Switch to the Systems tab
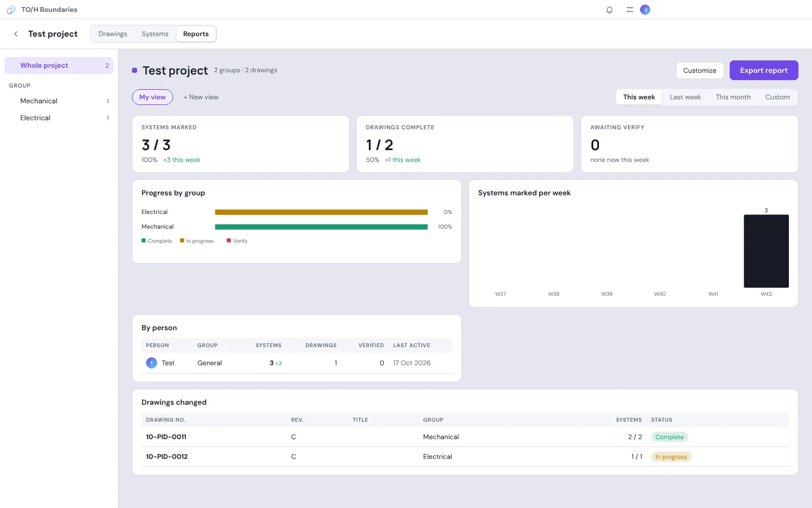The image size is (812, 508). (x=155, y=34)
